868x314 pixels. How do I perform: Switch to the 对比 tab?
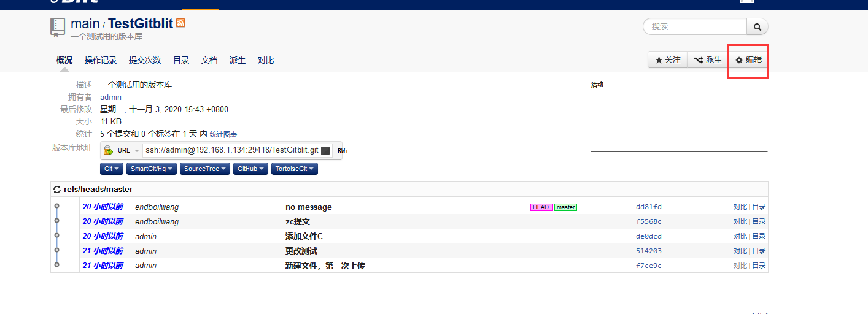tap(266, 60)
